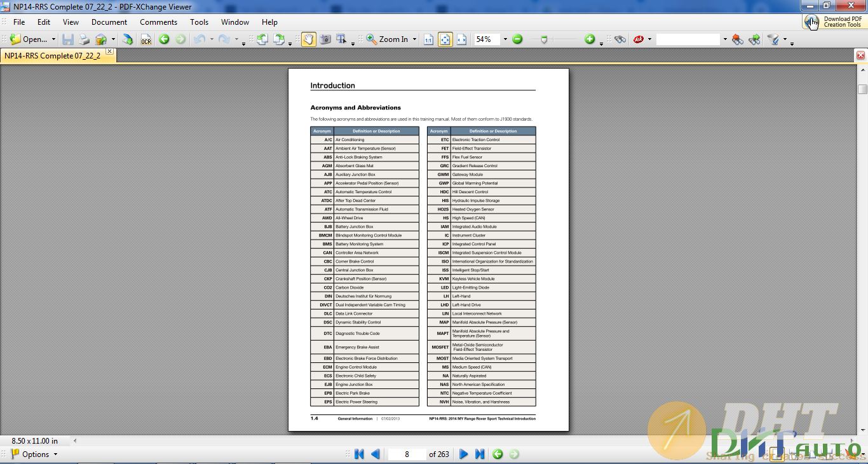The height and width of the screenshot is (464, 868).
Task: Activate the Zoom In tool
Action: point(387,39)
